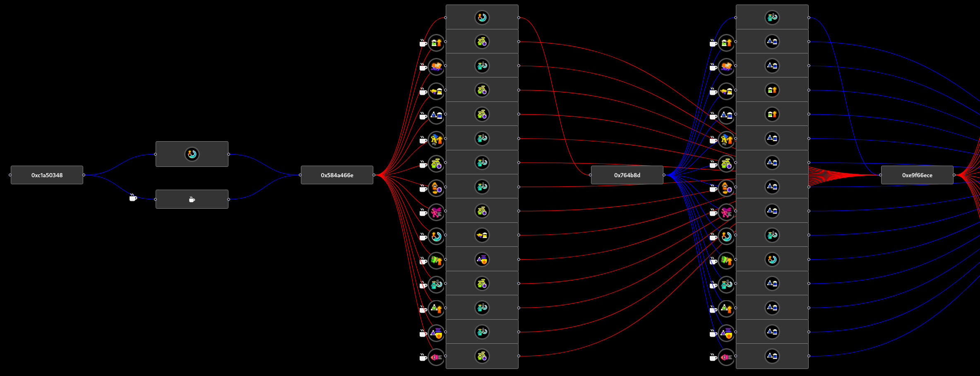980x376 pixels.
Task: Click the green triangle arrow icon on blue wires
Action: [x=726, y=309]
